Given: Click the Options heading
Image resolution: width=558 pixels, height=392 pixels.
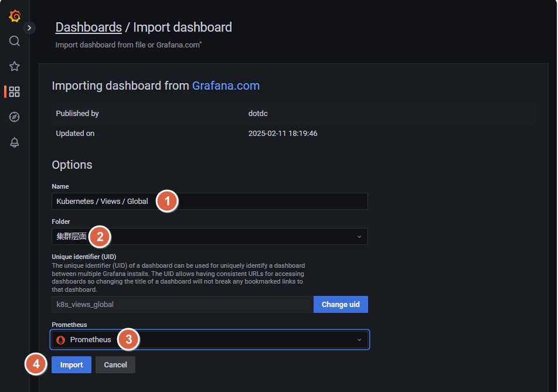Looking at the screenshot, I should click(72, 165).
